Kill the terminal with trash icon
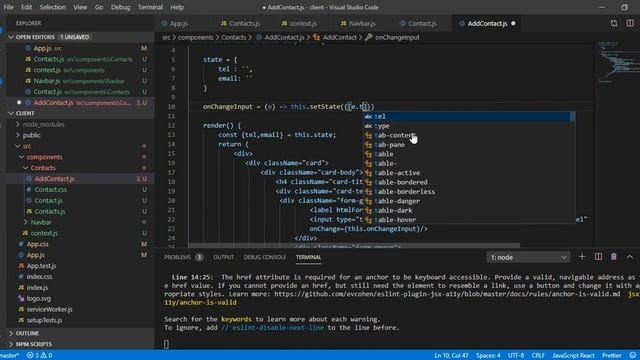The width and height of the screenshot is (640, 360). 613,257
